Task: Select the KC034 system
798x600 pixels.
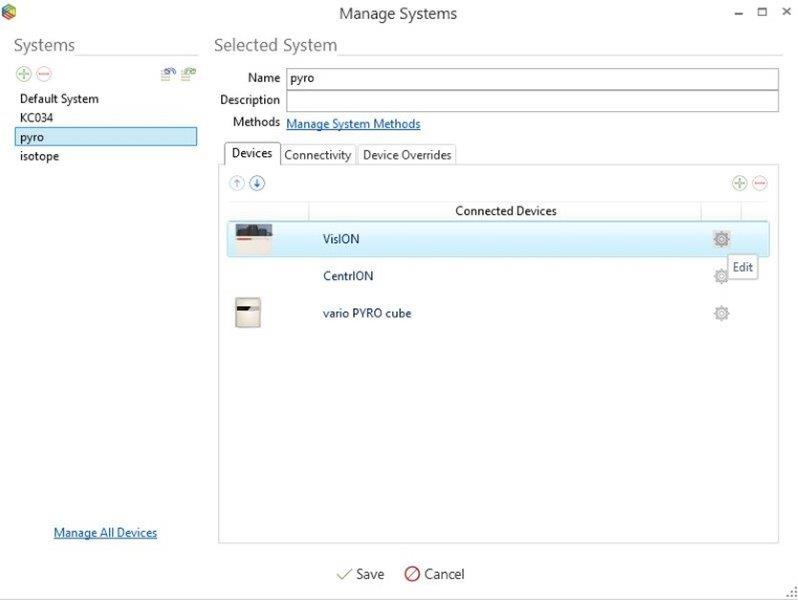Action: 36,118
